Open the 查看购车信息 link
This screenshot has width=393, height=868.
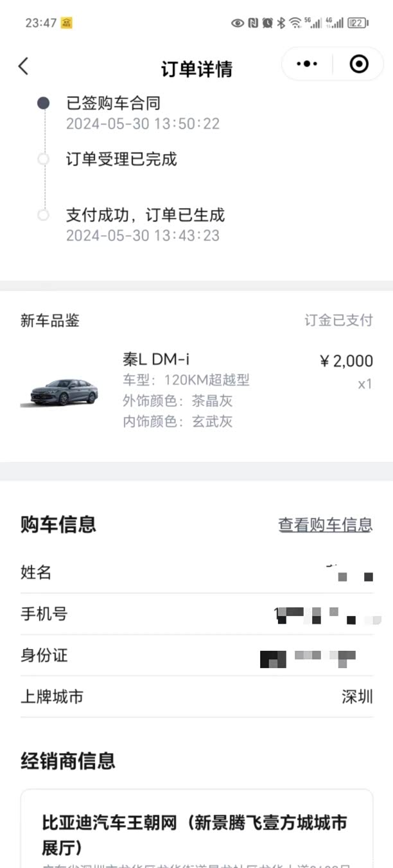tap(325, 525)
